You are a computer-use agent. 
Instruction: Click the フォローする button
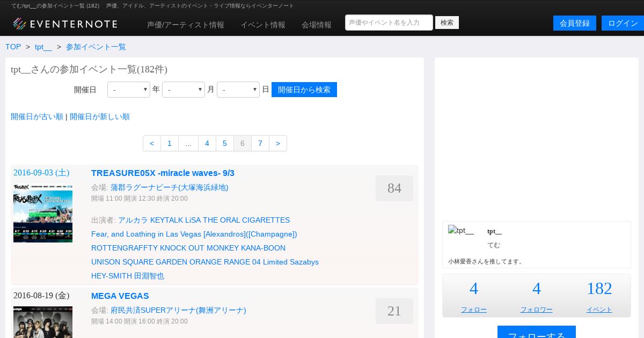pos(537,332)
